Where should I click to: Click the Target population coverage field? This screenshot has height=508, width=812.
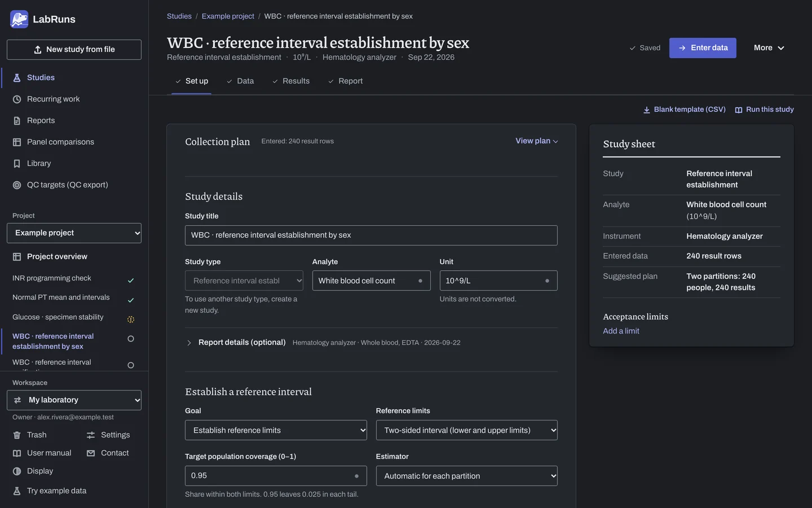pyautogui.click(x=276, y=476)
